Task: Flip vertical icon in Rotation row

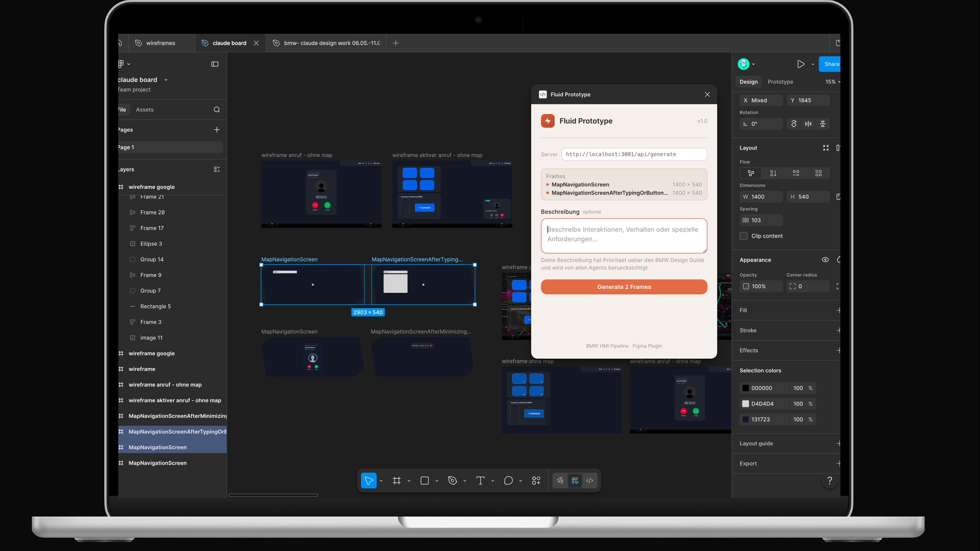Action: click(822, 124)
